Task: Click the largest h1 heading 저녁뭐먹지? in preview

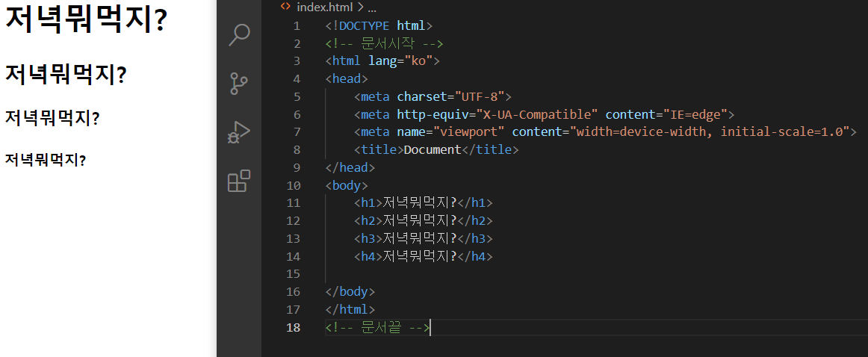Action: tap(86, 20)
